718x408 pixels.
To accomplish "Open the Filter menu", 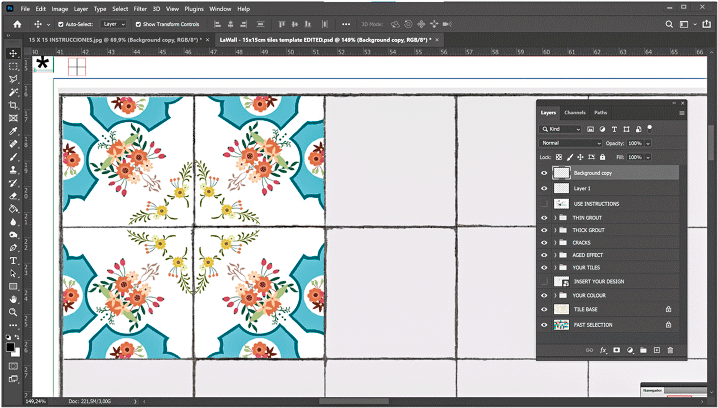I will coord(140,8).
